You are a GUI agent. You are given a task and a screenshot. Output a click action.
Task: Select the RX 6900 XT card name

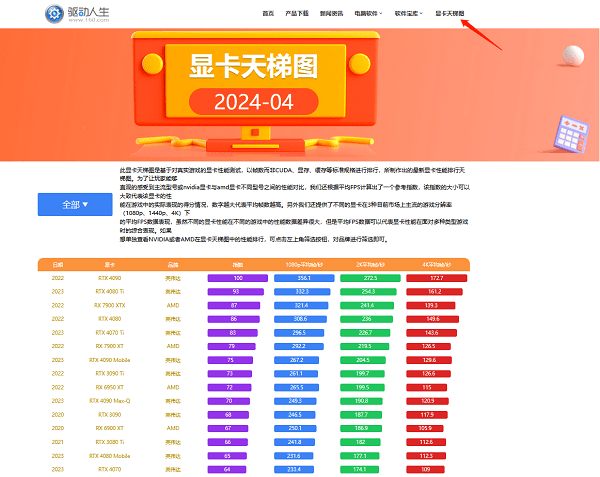tap(110, 428)
